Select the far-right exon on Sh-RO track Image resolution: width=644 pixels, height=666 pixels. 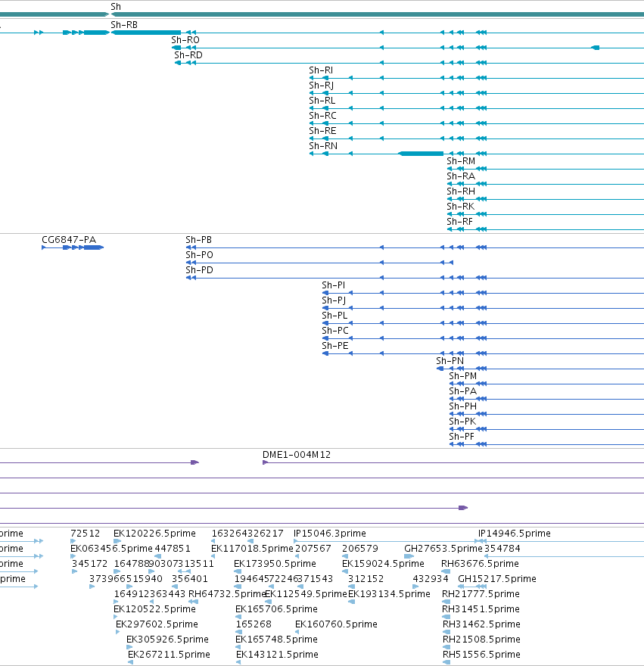[596, 48]
